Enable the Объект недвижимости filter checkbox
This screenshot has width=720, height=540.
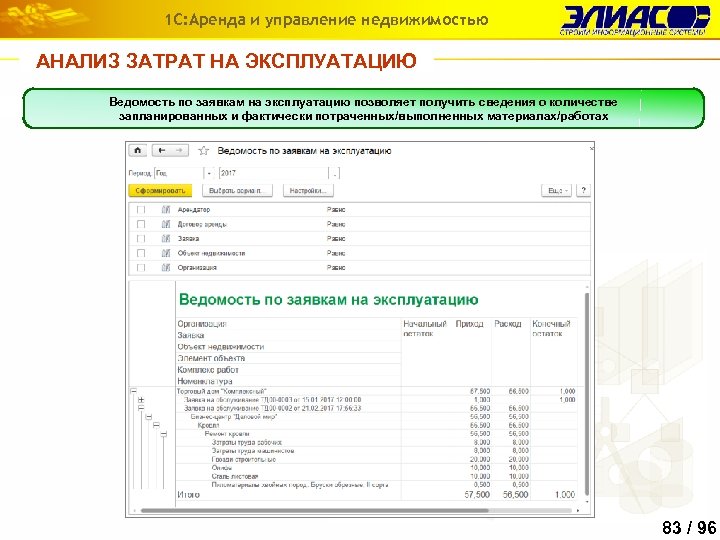coord(141,253)
